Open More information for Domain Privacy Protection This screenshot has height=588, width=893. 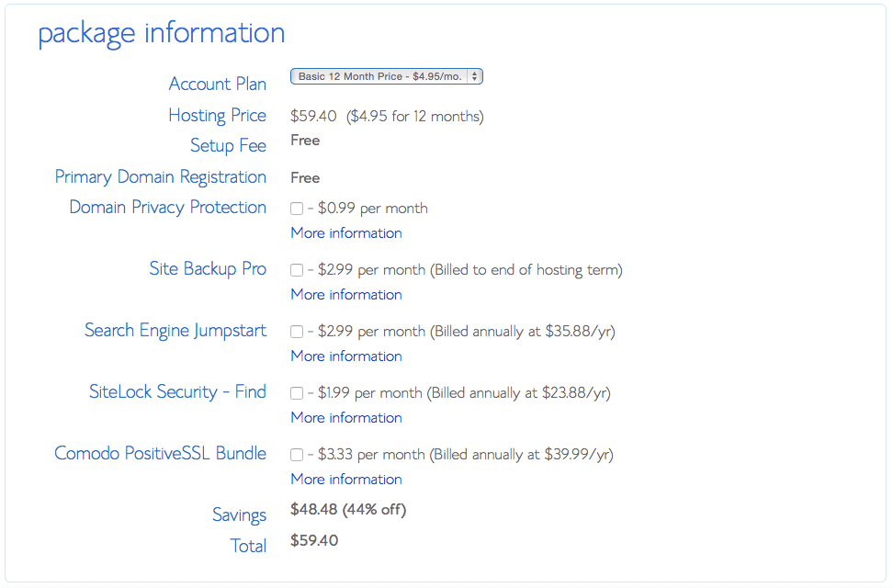345,232
